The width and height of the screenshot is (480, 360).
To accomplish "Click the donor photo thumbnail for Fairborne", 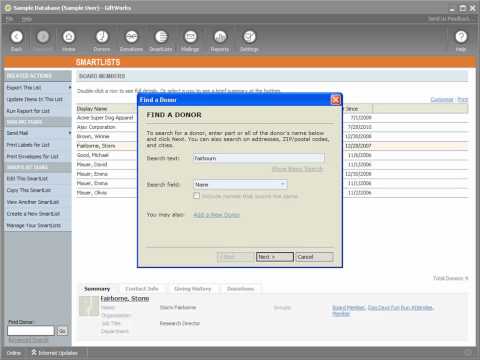I will 89,306.
